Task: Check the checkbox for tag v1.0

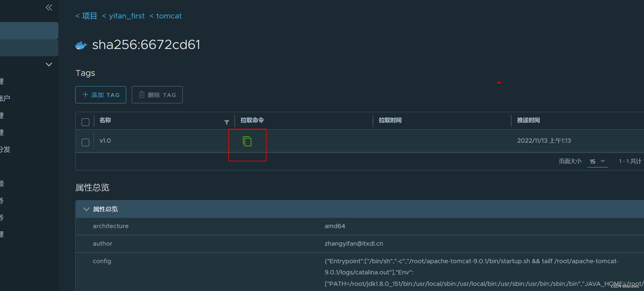Action: point(86,142)
